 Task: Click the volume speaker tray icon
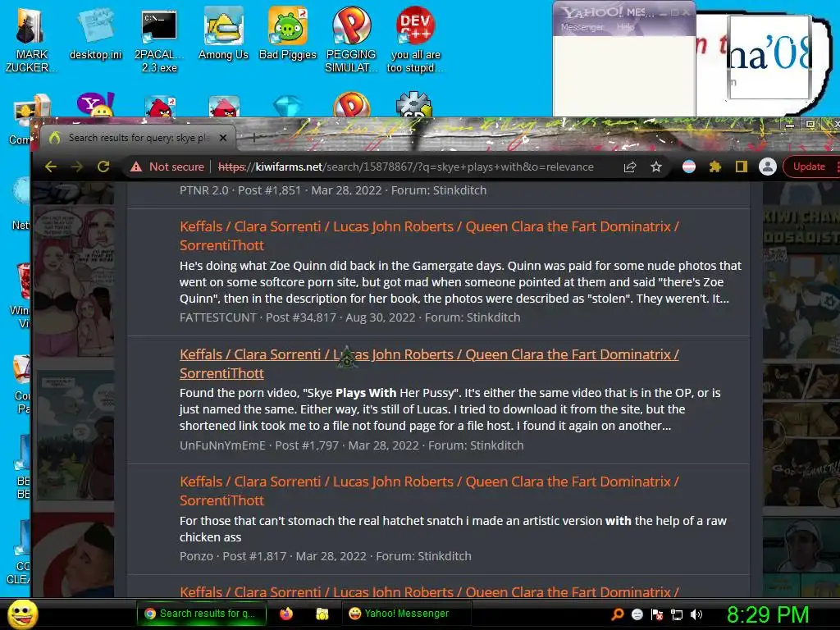coord(696,614)
